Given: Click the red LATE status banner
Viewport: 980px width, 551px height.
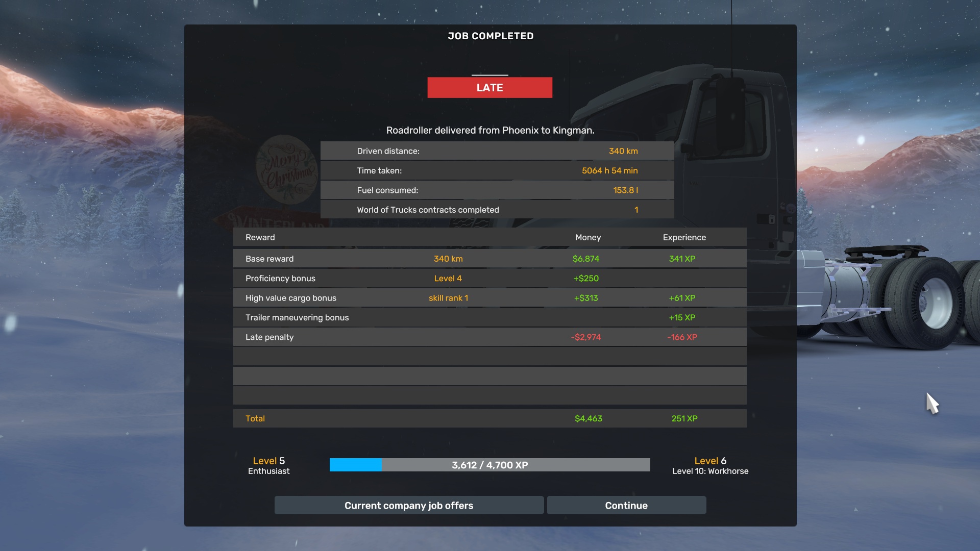Looking at the screenshot, I should coord(489,87).
